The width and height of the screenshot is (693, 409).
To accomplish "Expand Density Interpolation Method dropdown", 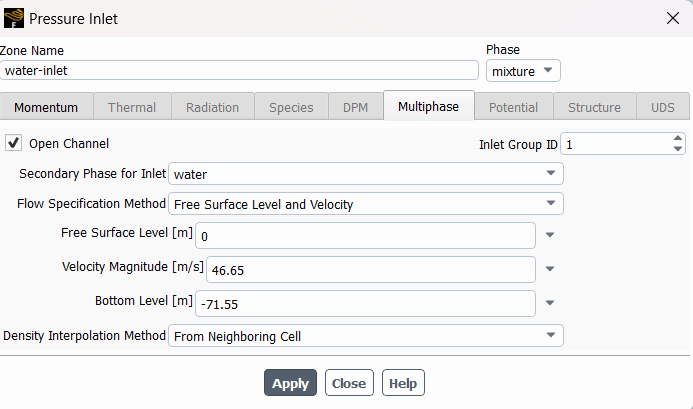I will click(x=365, y=336).
